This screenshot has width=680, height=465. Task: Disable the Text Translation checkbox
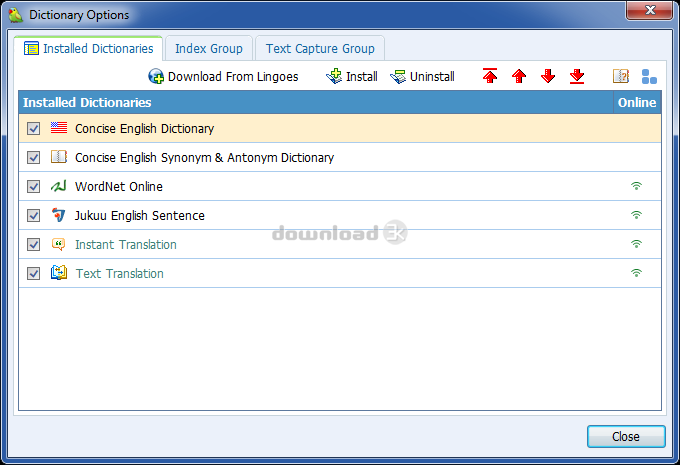[x=33, y=274]
